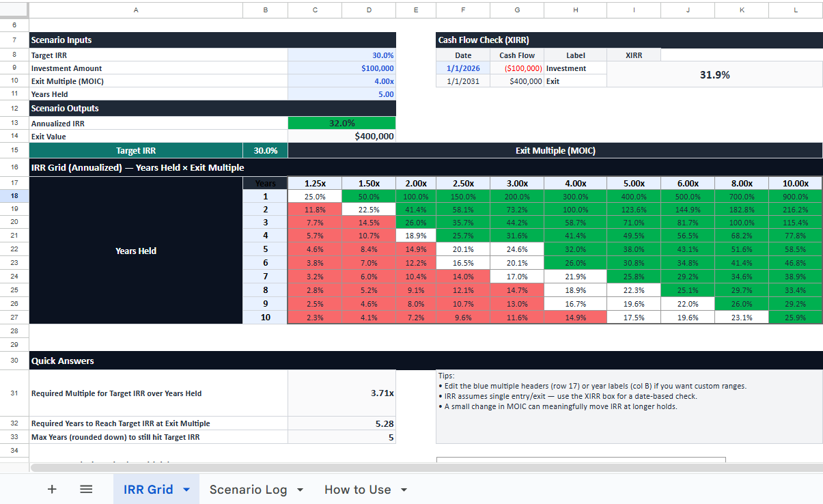This screenshot has width=823, height=504.
Task: Open the How to Use tab dropdown menu
Action: click(404, 489)
